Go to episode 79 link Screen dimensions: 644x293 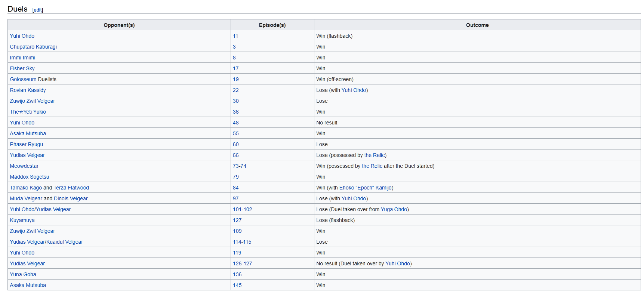[236, 177]
